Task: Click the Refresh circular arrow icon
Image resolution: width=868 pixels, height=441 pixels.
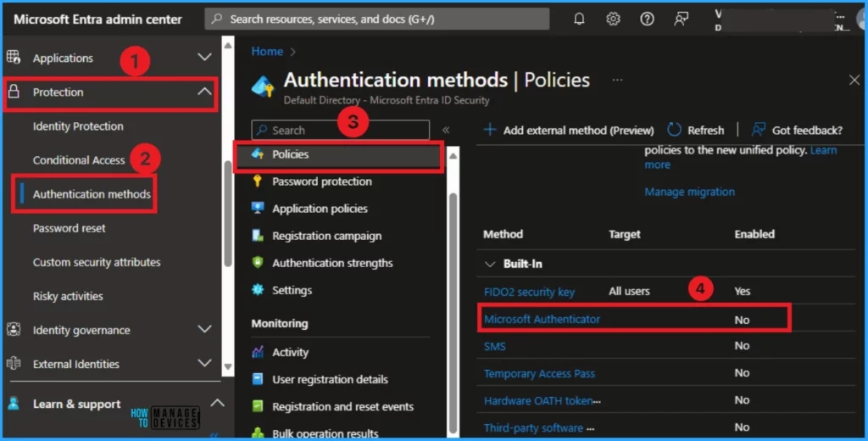Action: (x=674, y=130)
